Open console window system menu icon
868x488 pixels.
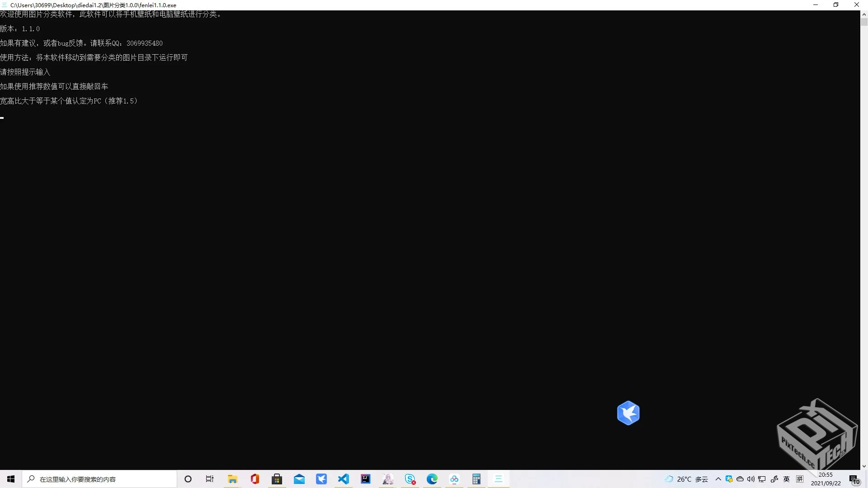4,5
